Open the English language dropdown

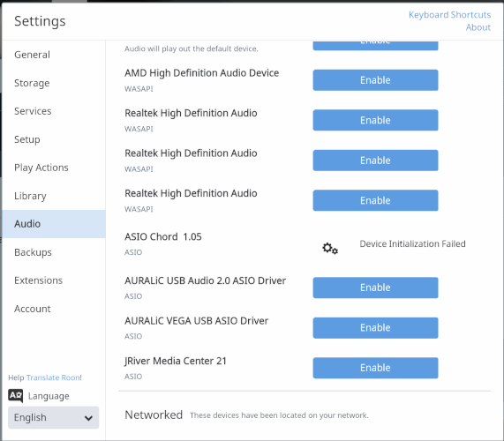click(53, 417)
